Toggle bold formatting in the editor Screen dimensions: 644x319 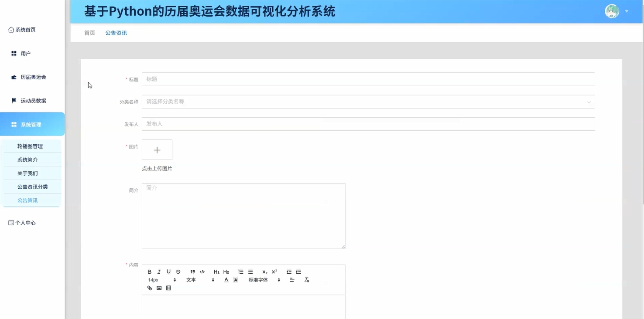(150, 271)
